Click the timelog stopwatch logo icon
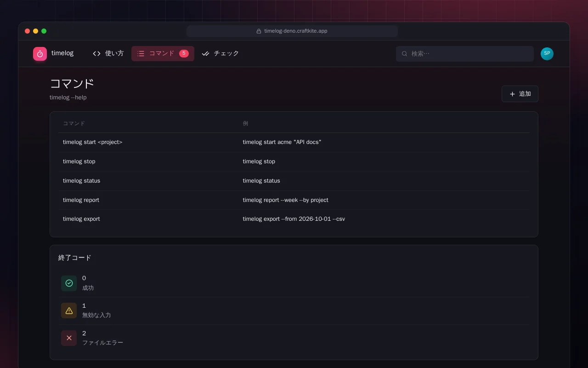Screen dimensions: 588x368 click(40, 54)
